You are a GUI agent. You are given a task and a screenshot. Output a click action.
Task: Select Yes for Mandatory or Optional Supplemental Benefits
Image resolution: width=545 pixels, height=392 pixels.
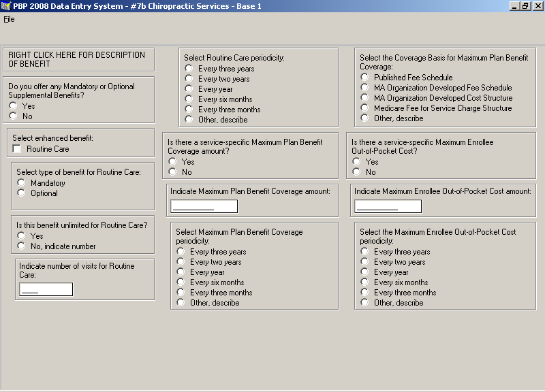[13, 105]
